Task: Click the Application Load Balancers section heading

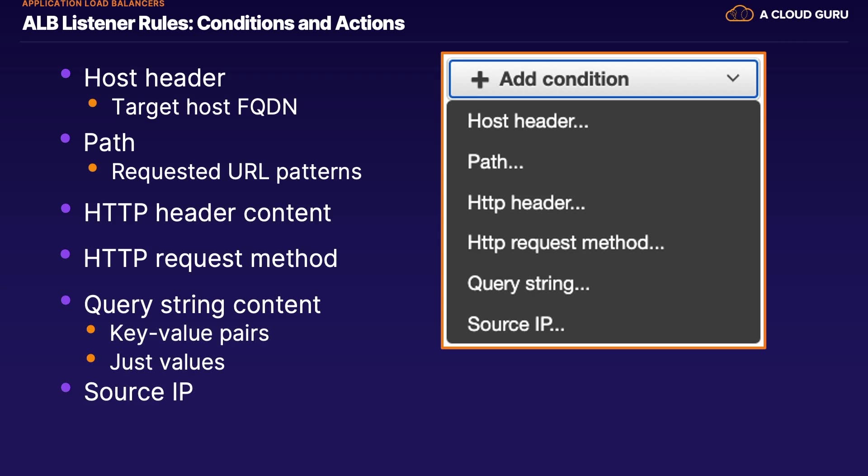Action: [93, 4]
